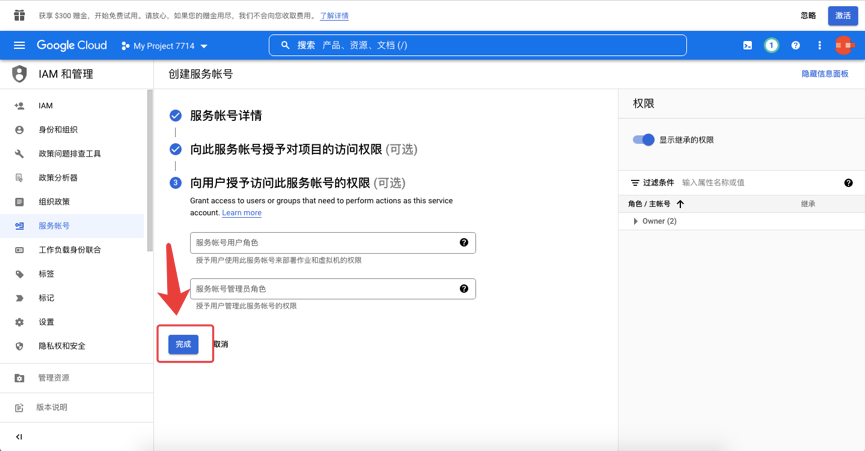Click 忽略 in the trial banner
Screen dimensions: 865x451
point(808,15)
